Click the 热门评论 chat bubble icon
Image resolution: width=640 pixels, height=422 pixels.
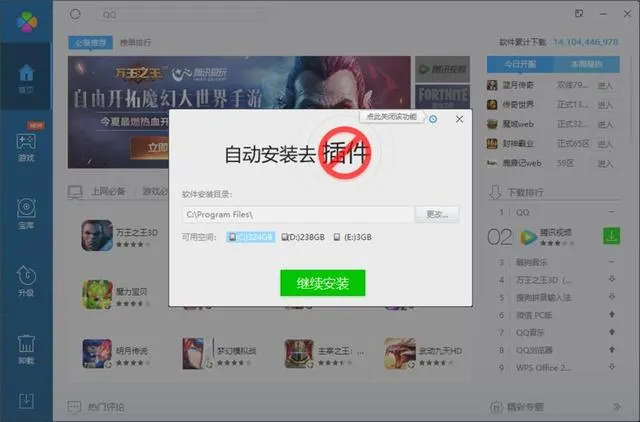coord(74,406)
